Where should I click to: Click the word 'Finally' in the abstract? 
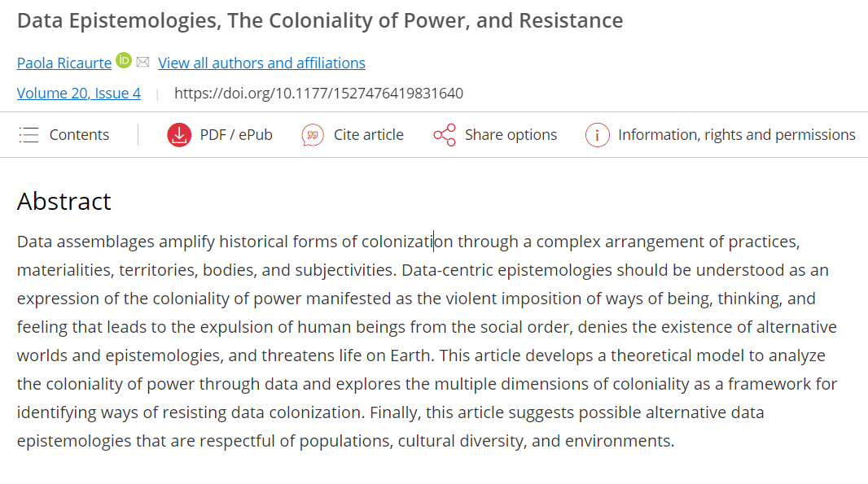tap(394, 412)
